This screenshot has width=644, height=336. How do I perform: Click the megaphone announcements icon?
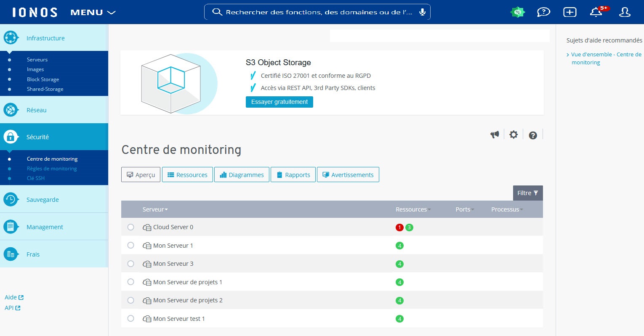[x=495, y=135]
